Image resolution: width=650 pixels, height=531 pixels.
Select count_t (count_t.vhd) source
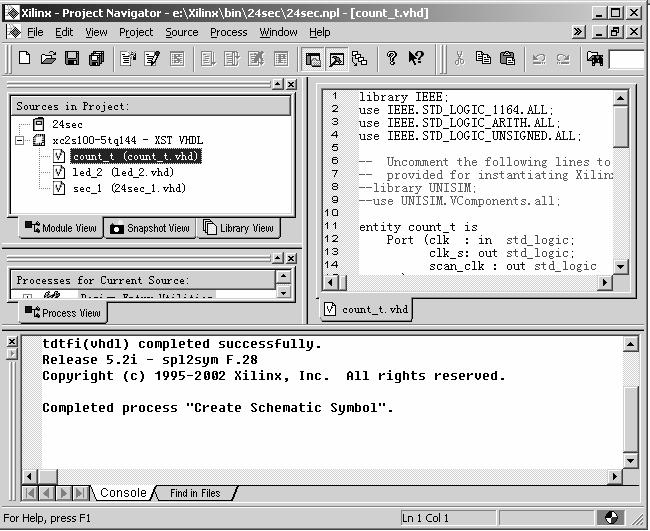click(x=136, y=157)
